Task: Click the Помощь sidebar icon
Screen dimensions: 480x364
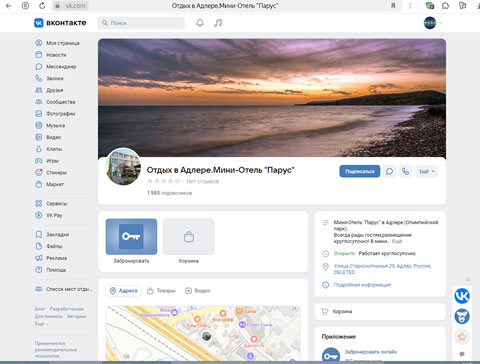Action: coord(39,270)
